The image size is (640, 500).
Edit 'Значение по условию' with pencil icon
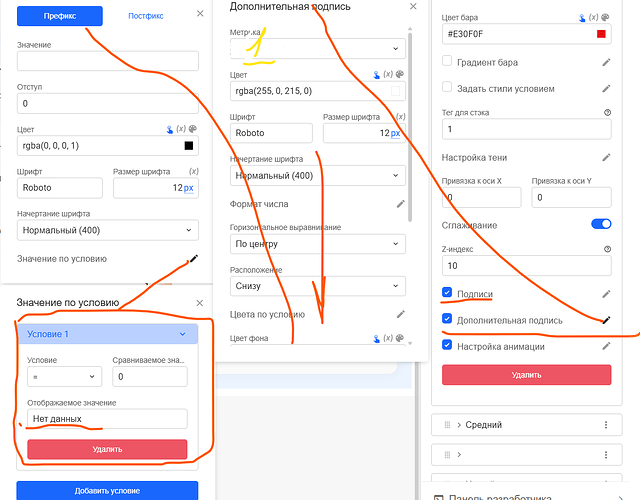pos(192,259)
